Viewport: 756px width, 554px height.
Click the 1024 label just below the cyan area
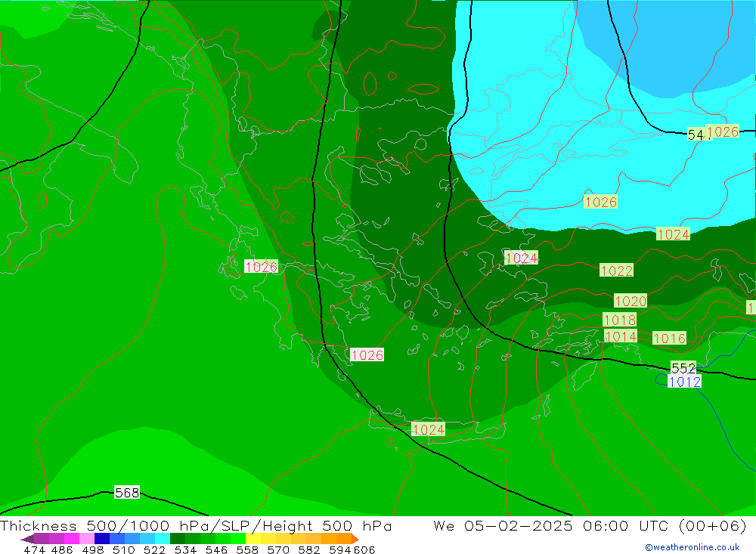tap(673, 234)
